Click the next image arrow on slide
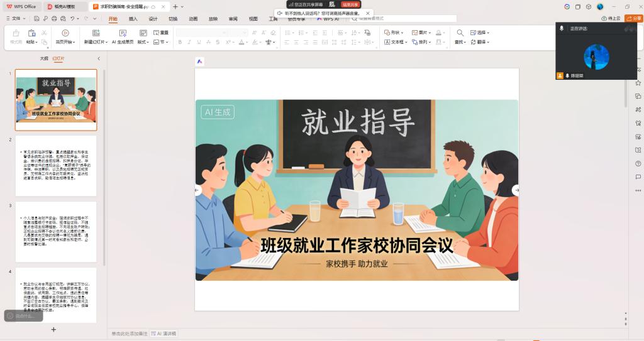 point(516,190)
